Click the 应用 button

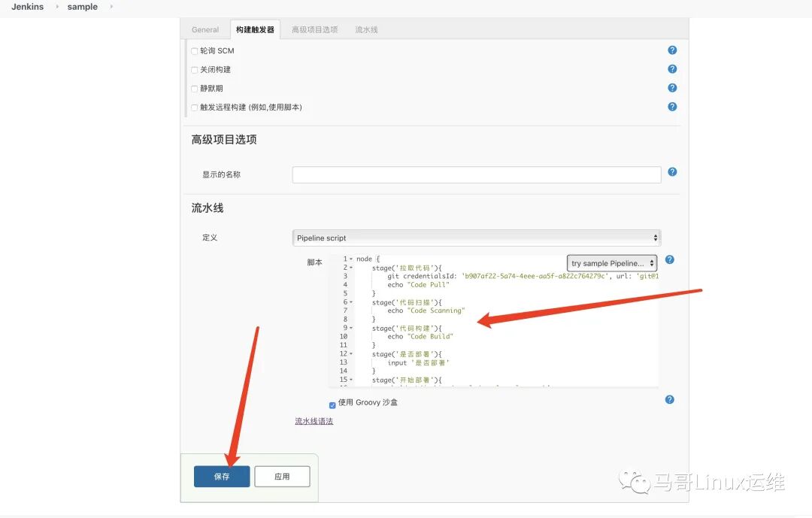point(282,477)
